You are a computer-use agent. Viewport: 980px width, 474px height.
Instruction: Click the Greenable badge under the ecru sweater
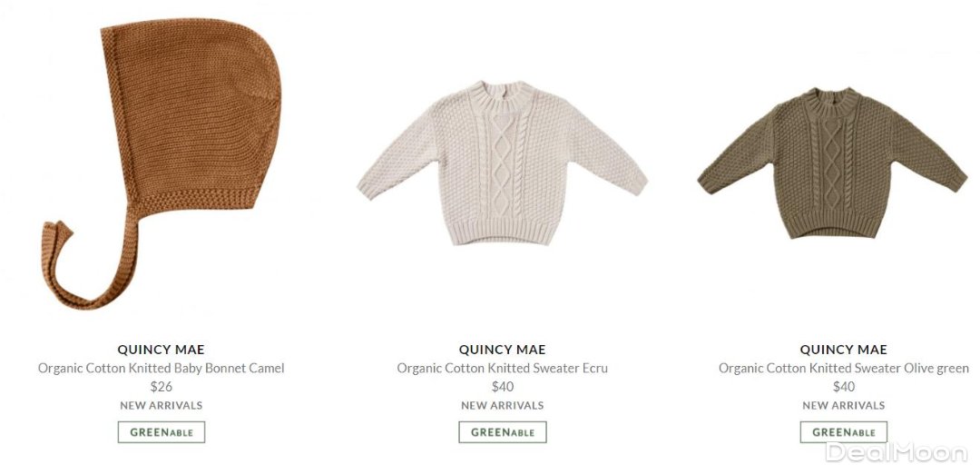point(503,432)
